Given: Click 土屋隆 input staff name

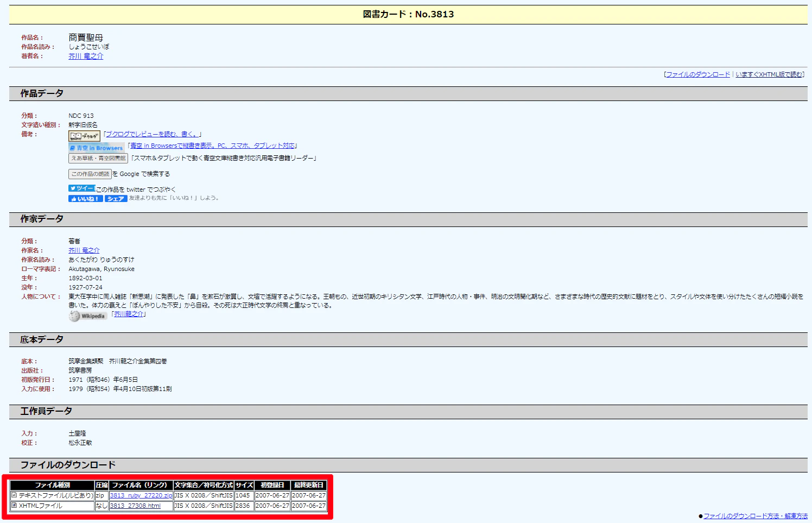Looking at the screenshot, I should [x=77, y=433].
